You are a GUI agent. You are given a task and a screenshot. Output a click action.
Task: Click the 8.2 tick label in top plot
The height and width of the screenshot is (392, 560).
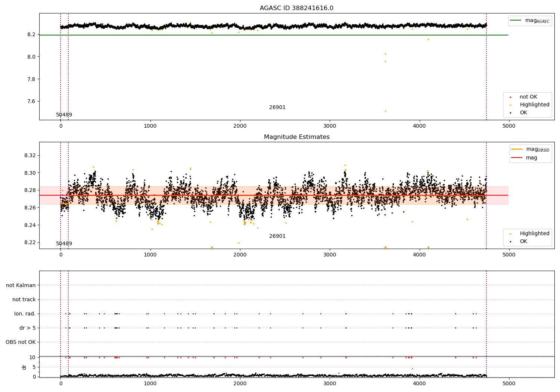coord(31,35)
